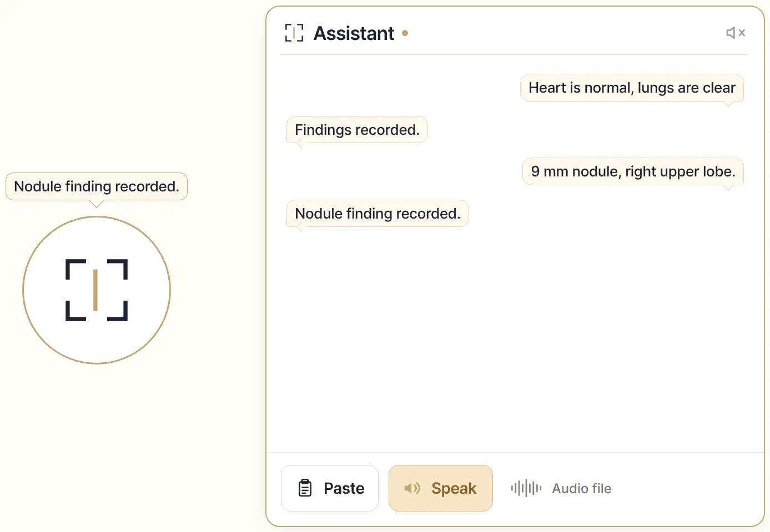Click the tooltip bubble above the launcher circle

point(97,186)
